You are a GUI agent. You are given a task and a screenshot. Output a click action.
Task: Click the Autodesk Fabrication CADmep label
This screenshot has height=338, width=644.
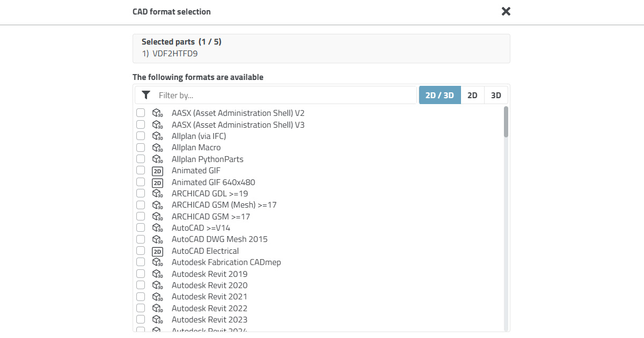point(226,262)
